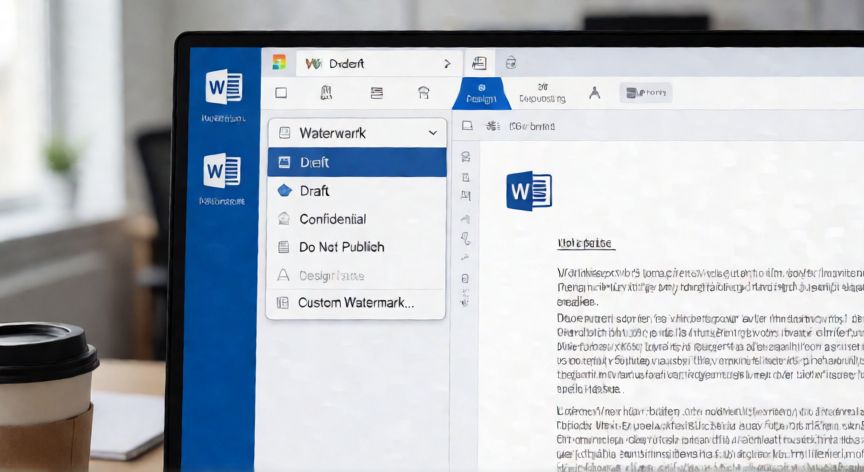This screenshot has width=864, height=472.
Task: Click the G brirtd label above the page
Action: [x=532, y=127]
